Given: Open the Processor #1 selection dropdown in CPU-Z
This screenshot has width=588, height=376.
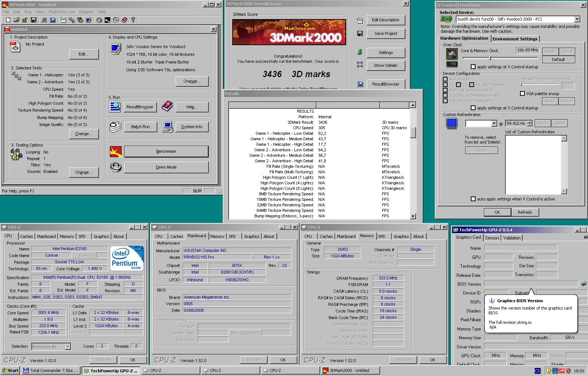Looking at the screenshot, I should [68, 347].
